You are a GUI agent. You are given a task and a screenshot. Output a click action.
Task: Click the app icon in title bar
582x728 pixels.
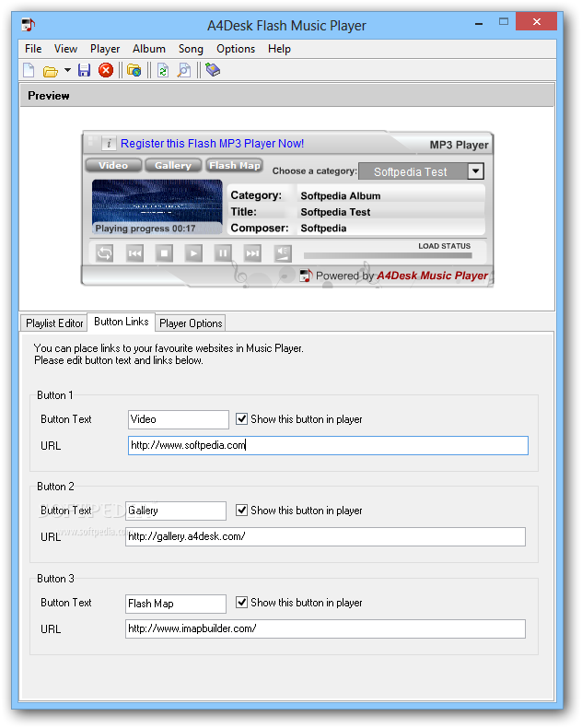(x=29, y=25)
